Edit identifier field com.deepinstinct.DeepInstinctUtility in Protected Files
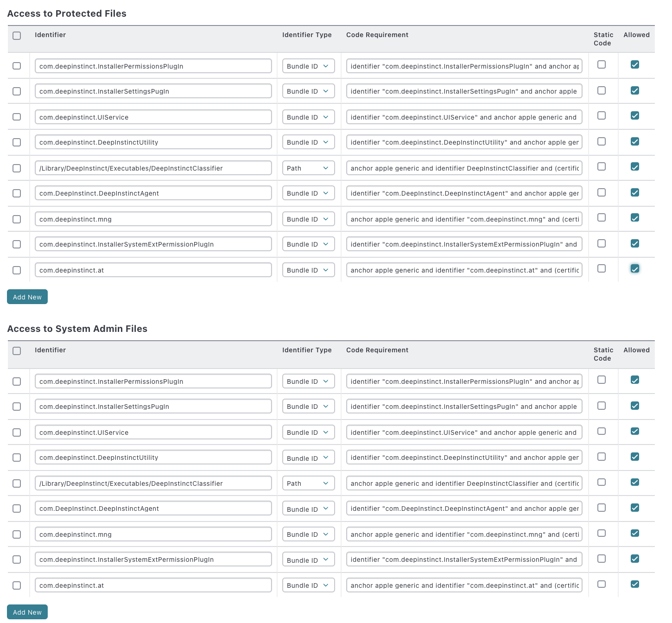The width and height of the screenshot is (672, 623). pyautogui.click(x=153, y=142)
